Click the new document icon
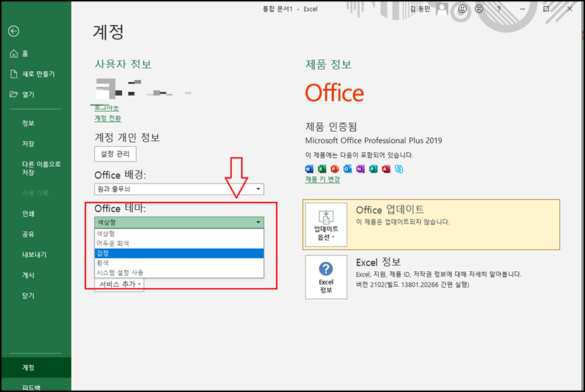The width and height of the screenshot is (585, 392). tap(14, 74)
